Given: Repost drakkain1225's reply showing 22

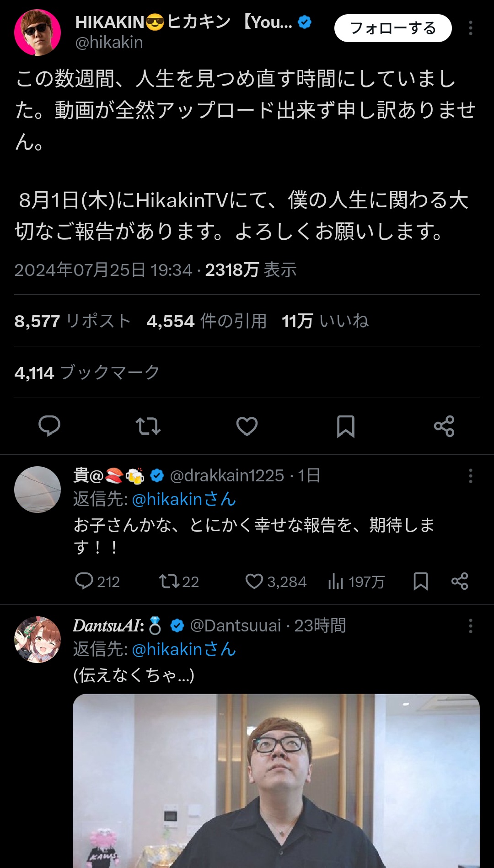Looking at the screenshot, I should point(179,582).
